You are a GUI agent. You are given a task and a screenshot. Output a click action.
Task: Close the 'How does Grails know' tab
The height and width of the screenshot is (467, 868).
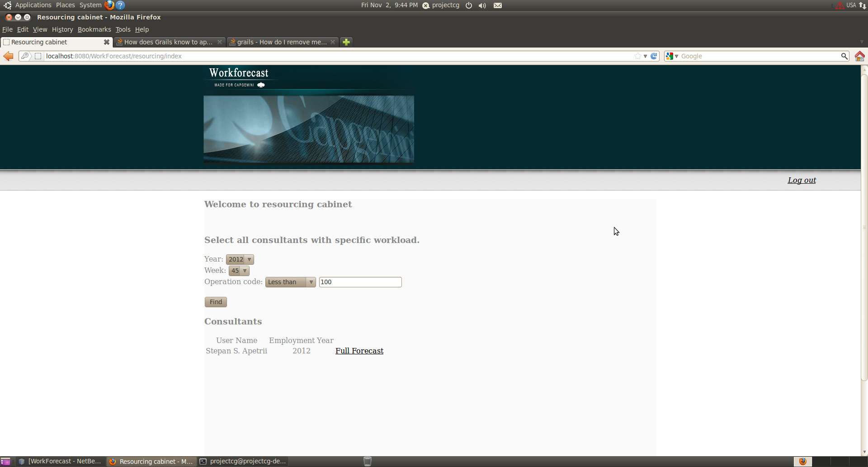click(x=220, y=42)
